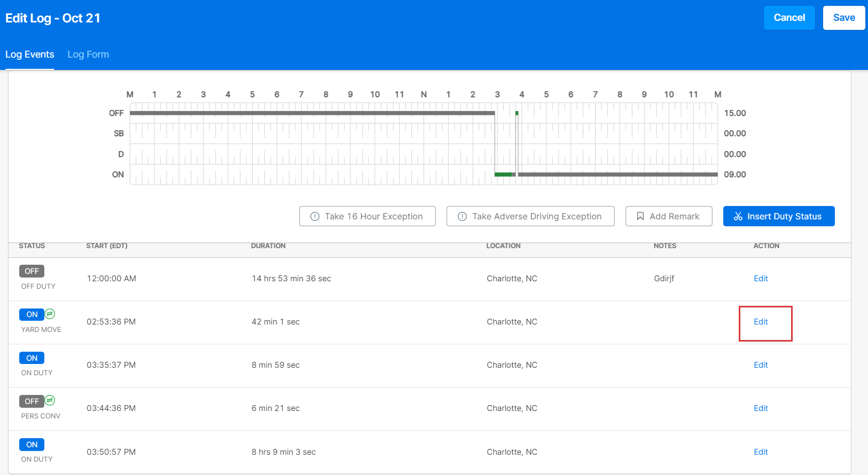Click the clock icon on Adverse Driving Exception
Viewport: 868px width, 475px height.
point(463,216)
